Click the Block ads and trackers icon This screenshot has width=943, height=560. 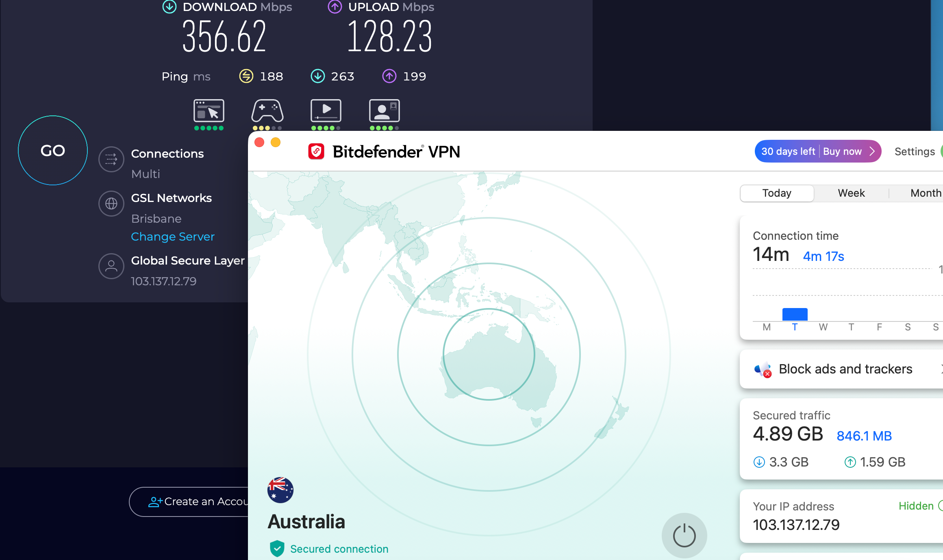click(763, 369)
